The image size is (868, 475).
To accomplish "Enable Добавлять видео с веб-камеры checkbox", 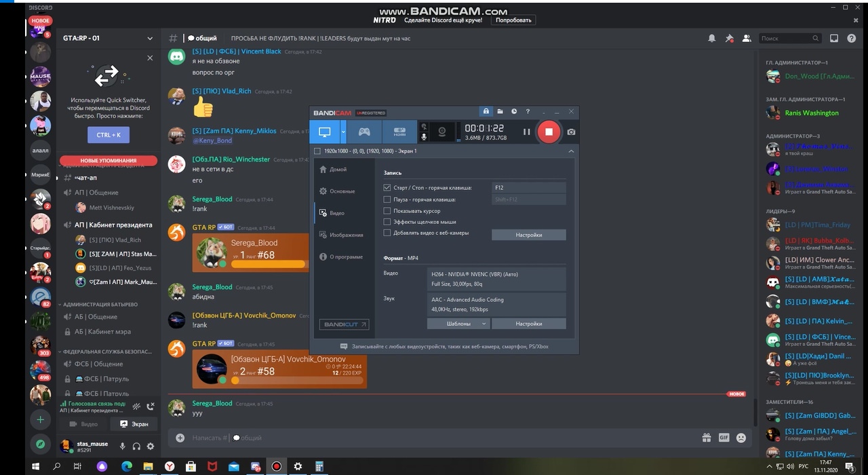I will 387,233.
